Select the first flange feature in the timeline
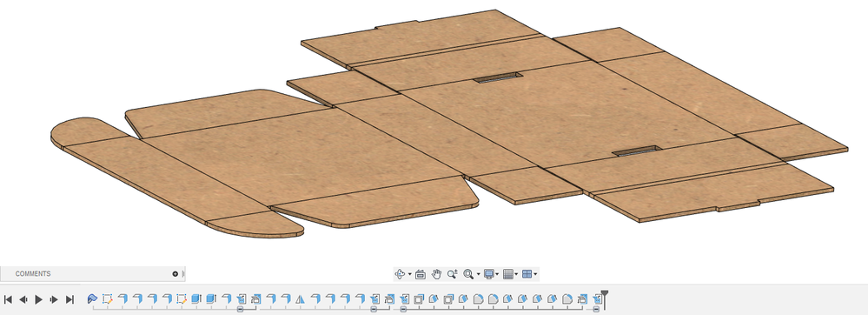This screenshot has height=315, width=868. tap(123, 299)
